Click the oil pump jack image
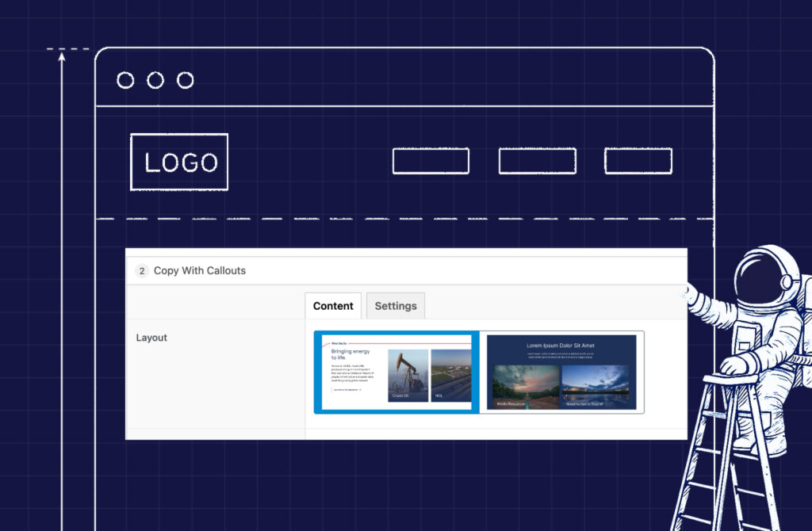 [408, 375]
